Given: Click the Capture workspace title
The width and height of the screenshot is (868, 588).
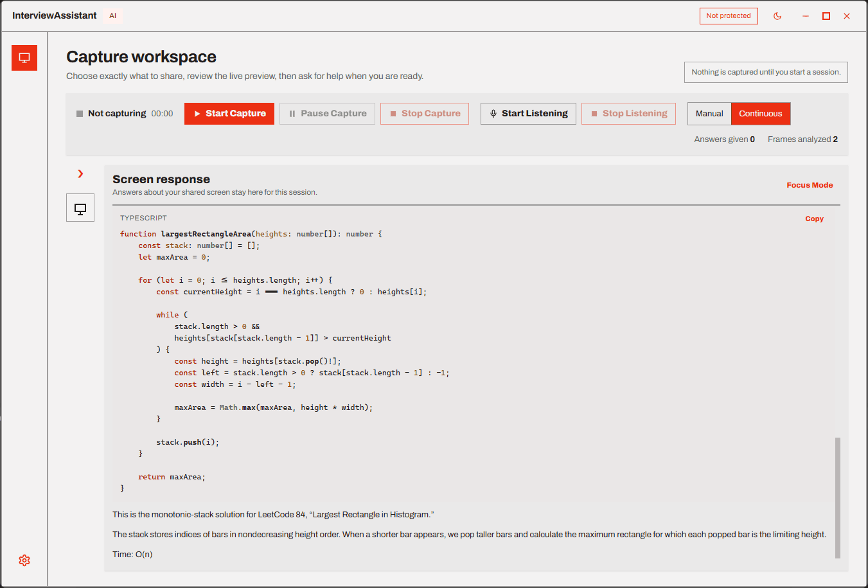Looking at the screenshot, I should tap(141, 57).
